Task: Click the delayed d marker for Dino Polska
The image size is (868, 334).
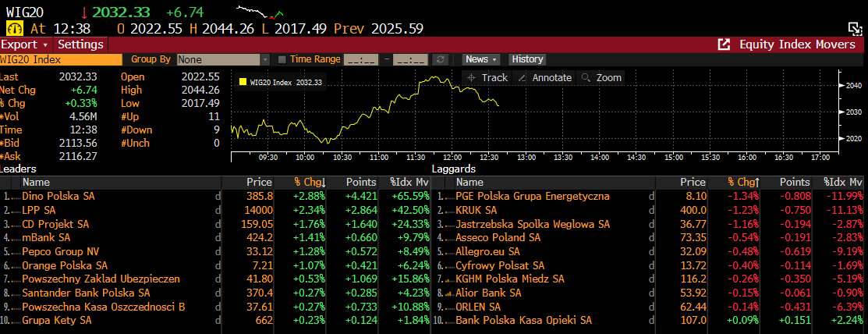Action: point(218,196)
